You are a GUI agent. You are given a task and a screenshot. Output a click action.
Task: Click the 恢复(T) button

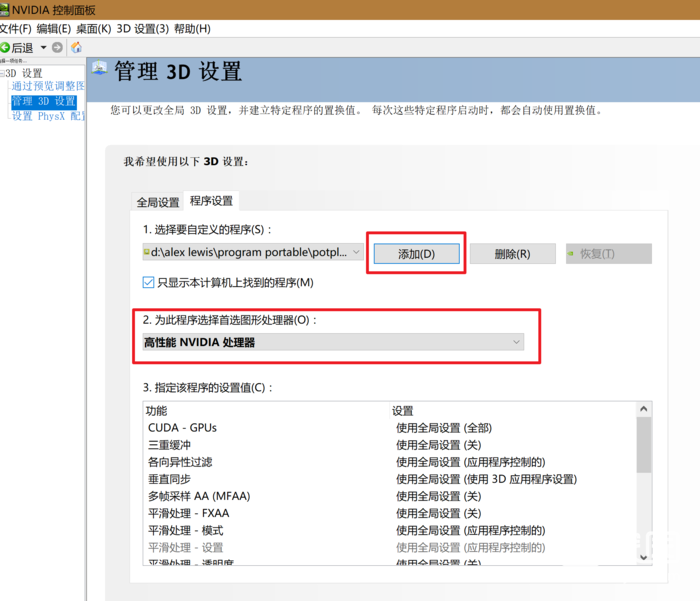tap(609, 254)
